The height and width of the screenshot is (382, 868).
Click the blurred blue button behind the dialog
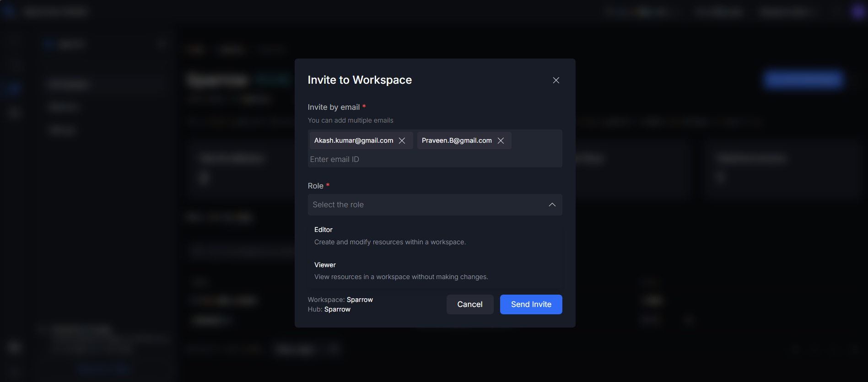[803, 80]
